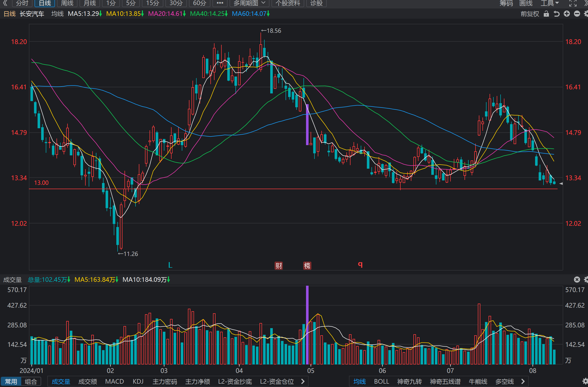
Task: Select the 1分 period
Action: coord(111,3)
